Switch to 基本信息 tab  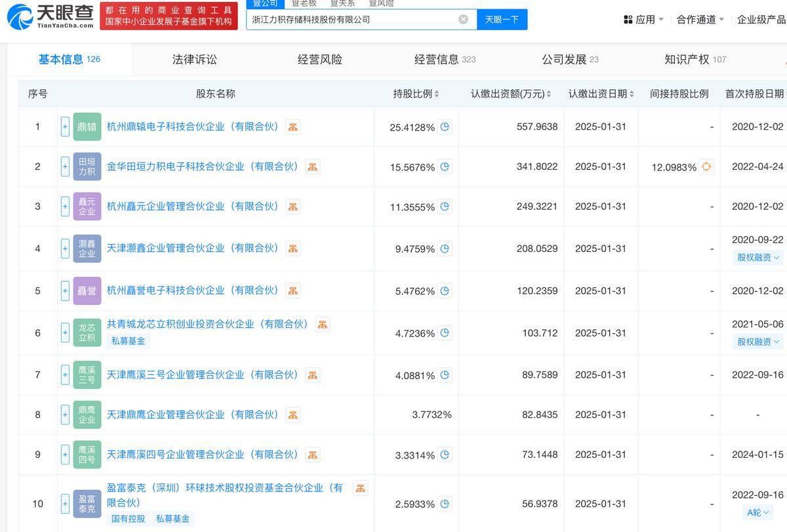69,60
